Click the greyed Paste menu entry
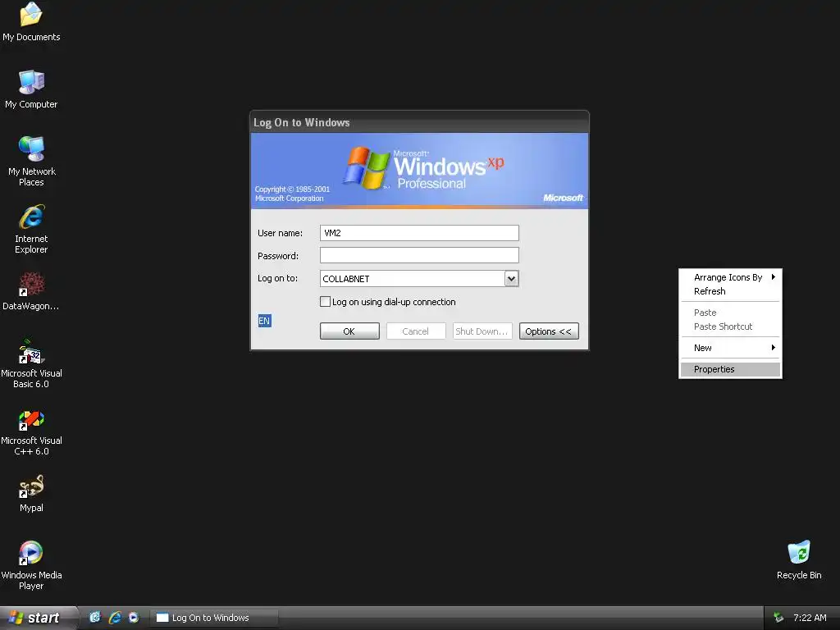The width and height of the screenshot is (840, 630). [730, 313]
